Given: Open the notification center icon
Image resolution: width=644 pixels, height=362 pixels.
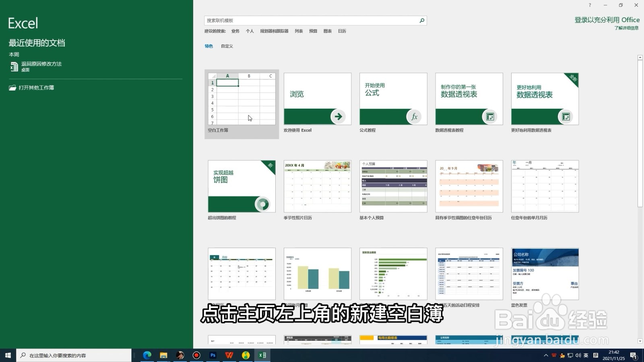Looking at the screenshot, I should (634, 355).
